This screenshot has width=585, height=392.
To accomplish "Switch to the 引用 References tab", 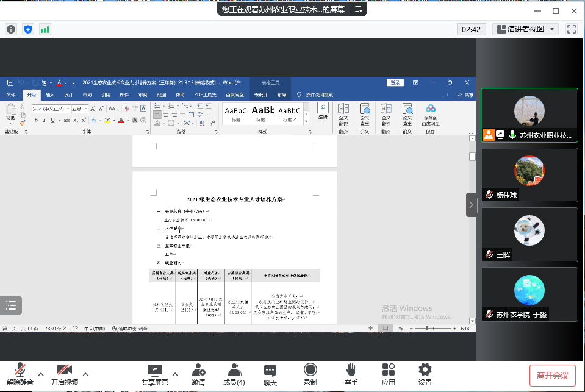I will point(106,94).
